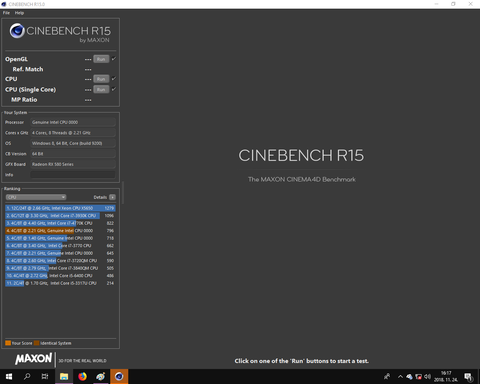Click the CB Version 64 Bit field

click(73, 154)
